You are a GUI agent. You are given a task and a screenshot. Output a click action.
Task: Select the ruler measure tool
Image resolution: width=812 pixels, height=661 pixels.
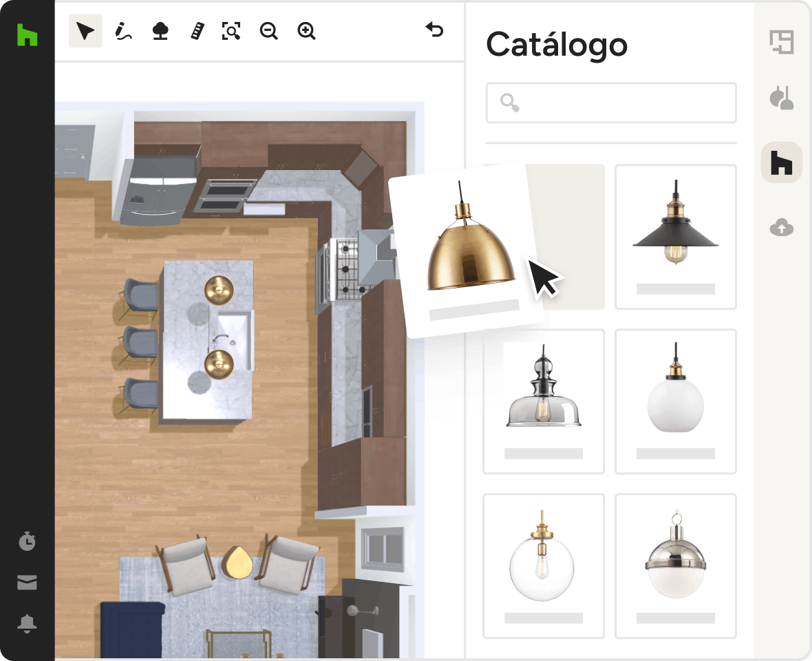tap(197, 31)
